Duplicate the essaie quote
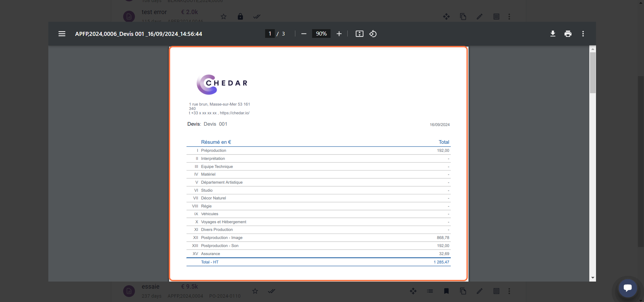This screenshot has height=302, width=644. pyautogui.click(x=463, y=291)
